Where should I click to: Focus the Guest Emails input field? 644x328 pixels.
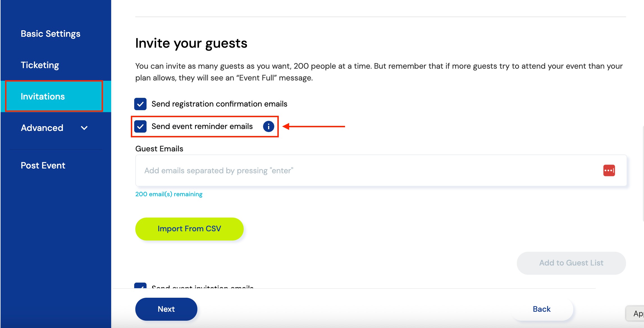pyautogui.click(x=381, y=170)
